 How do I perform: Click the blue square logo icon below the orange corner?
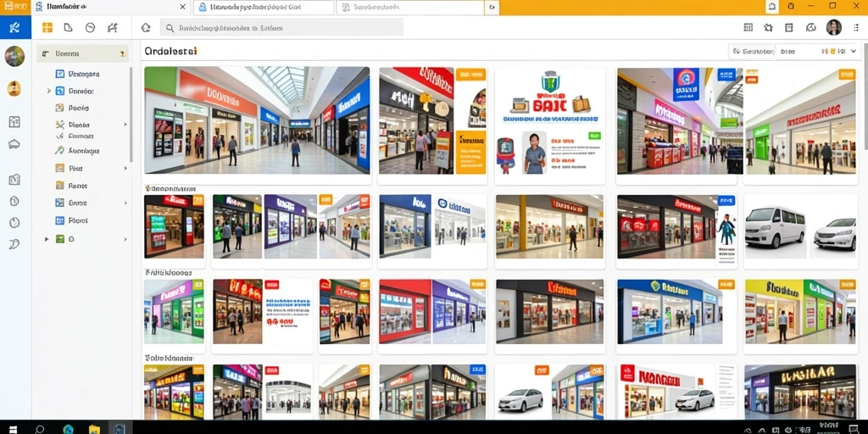point(15,28)
